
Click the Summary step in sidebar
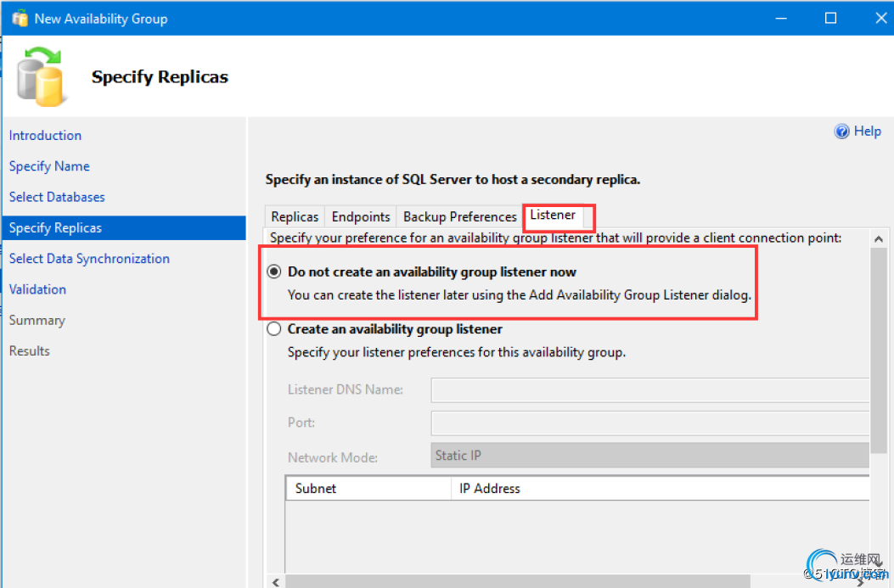pyautogui.click(x=37, y=320)
